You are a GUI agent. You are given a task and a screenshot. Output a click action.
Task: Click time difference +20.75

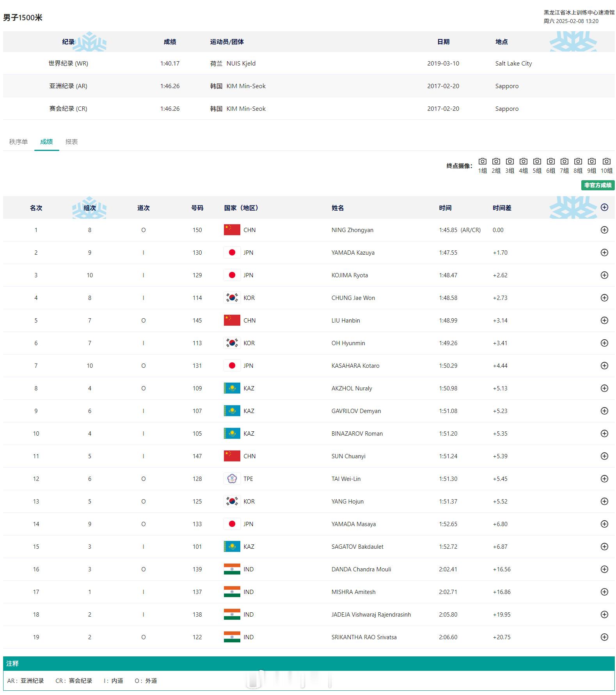[x=502, y=637]
